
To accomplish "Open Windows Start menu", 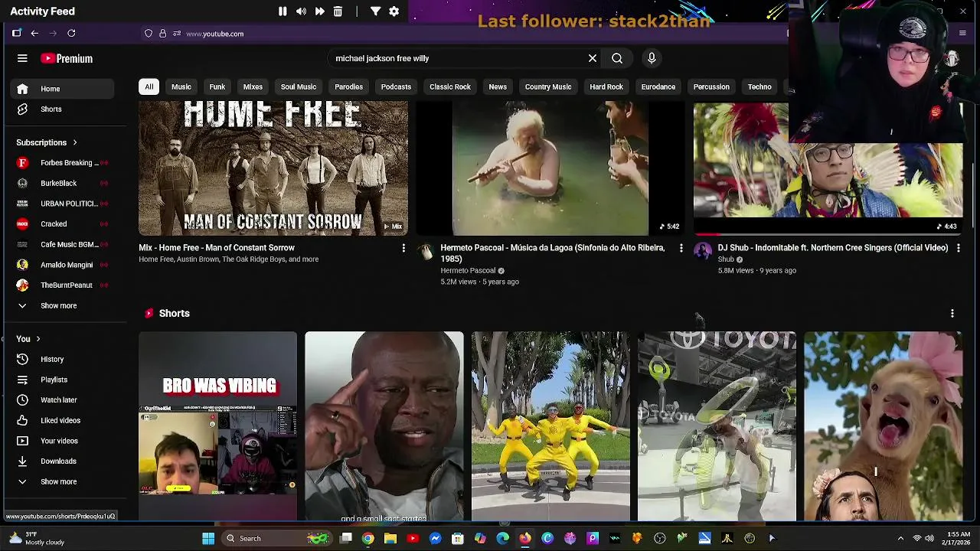I will (208, 538).
